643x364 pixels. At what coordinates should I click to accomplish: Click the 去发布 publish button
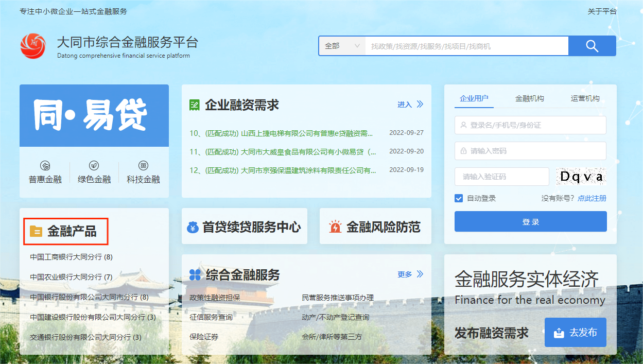(575, 333)
